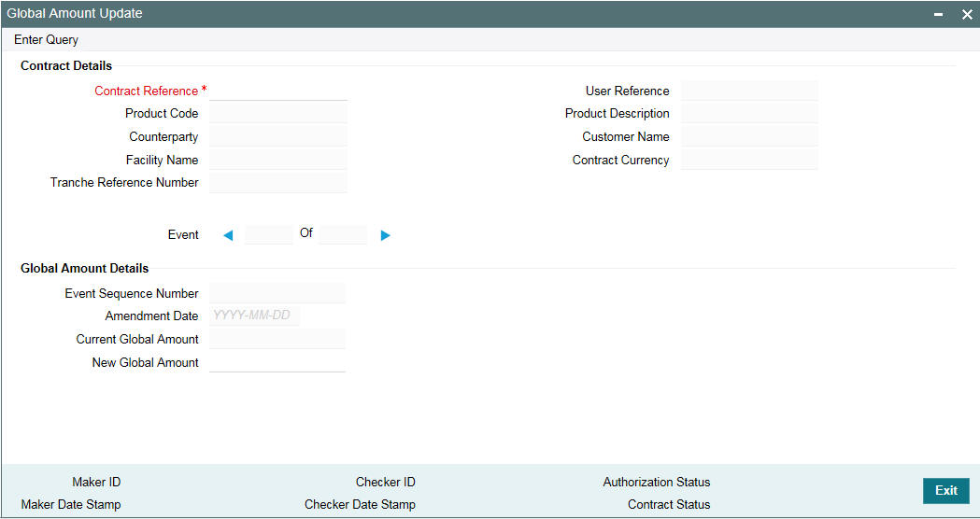This screenshot has height=519, width=980.
Task: Click the Contract Status label
Action: click(670, 504)
